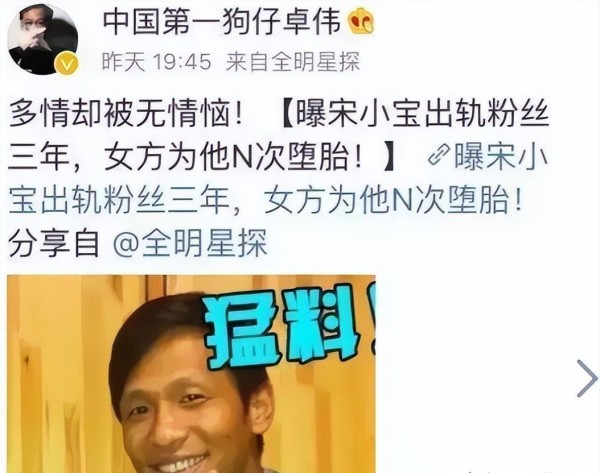Image resolution: width=600 pixels, height=473 pixels.
Task: Click the black text line 三年，女方为他N次堕胎！】
Action: [x=203, y=156]
